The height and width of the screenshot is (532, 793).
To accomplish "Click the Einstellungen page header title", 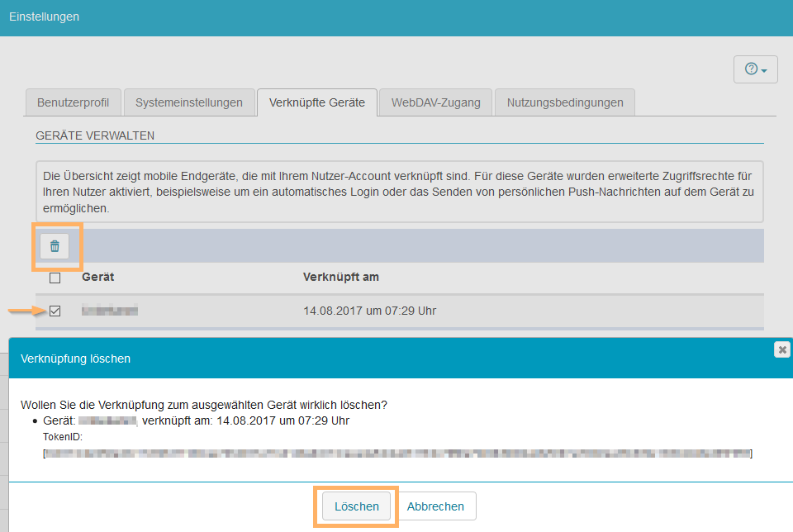I will [x=45, y=17].
